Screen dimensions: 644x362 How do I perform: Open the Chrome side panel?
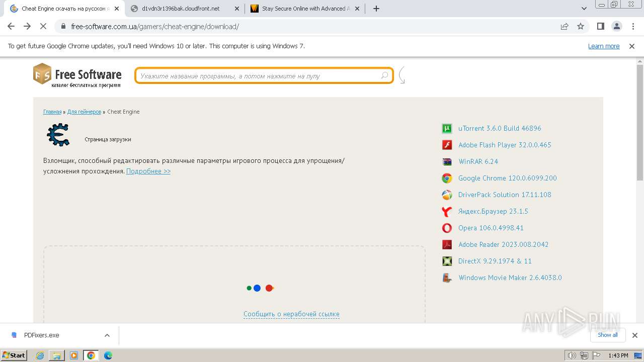click(600, 26)
